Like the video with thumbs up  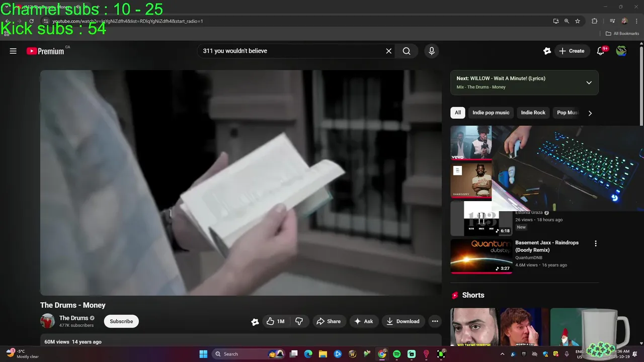(x=275, y=321)
